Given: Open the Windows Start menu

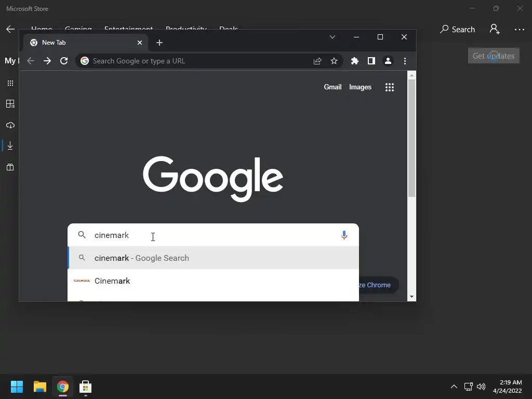Looking at the screenshot, I should (17, 387).
